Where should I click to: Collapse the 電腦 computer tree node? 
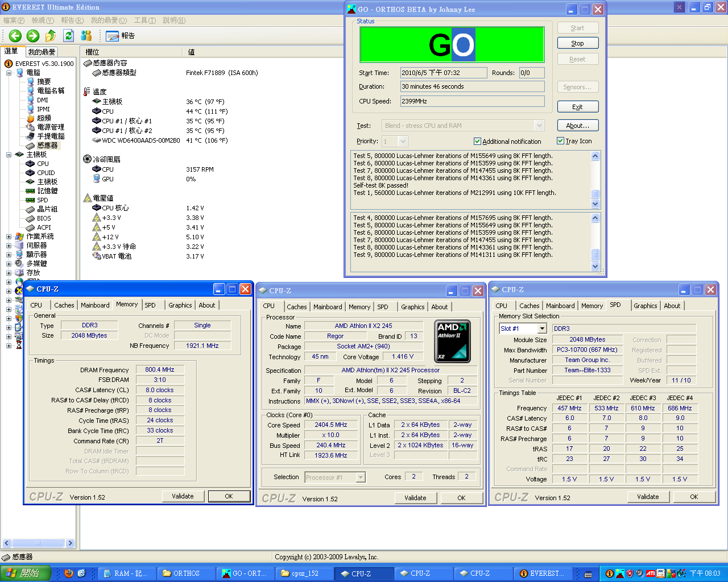[9, 73]
